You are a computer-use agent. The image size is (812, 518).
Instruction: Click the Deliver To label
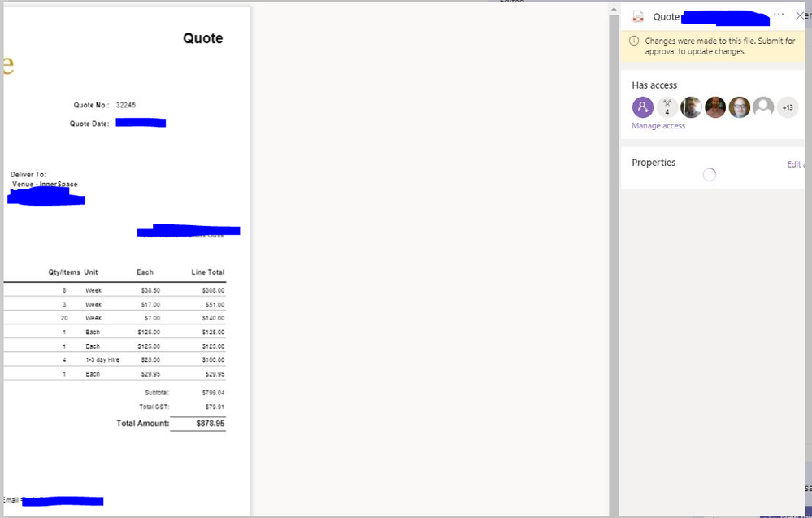(28, 175)
